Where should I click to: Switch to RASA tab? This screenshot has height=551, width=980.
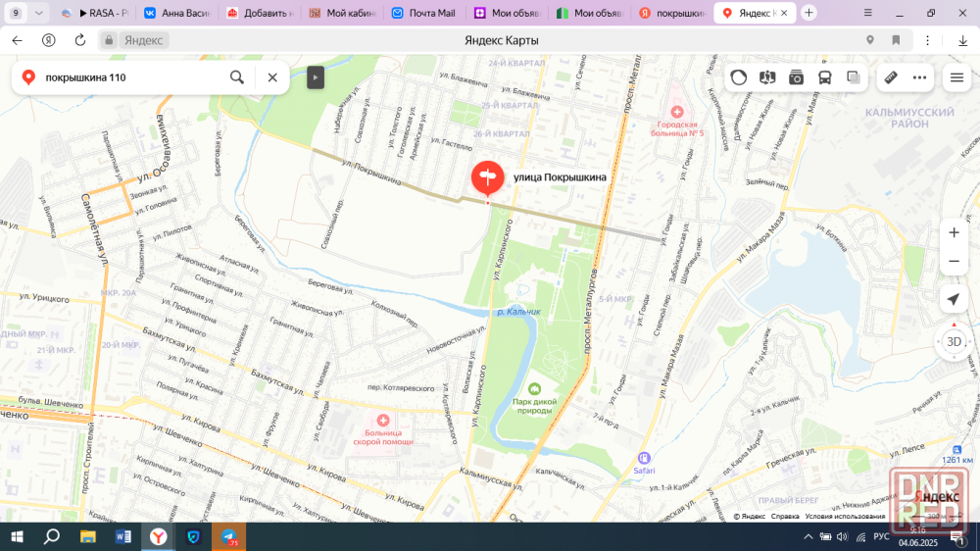click(x=96, y=13)
